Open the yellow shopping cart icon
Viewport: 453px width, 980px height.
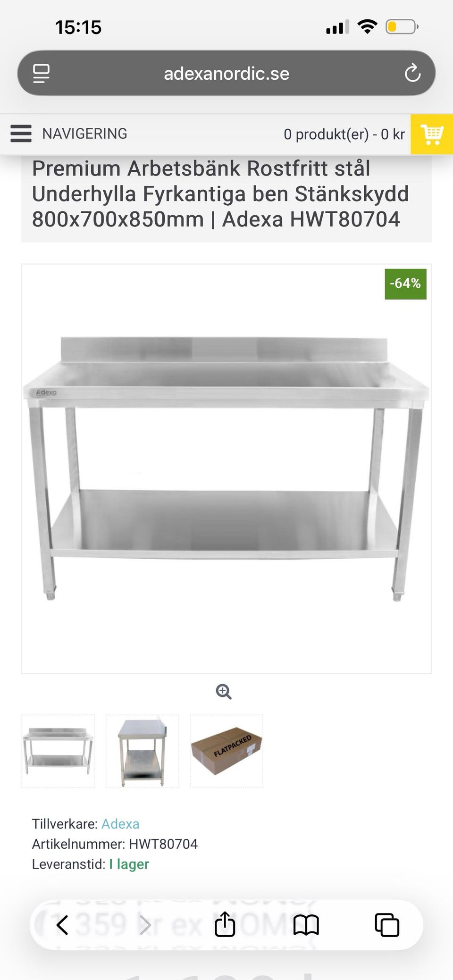pyautogui.click(x=432, y=134)
